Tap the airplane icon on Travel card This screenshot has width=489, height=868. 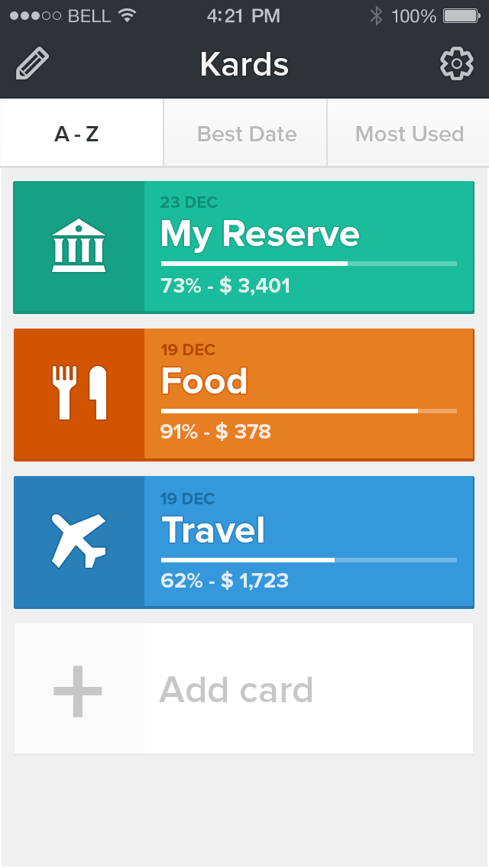(x=79, y=540)
